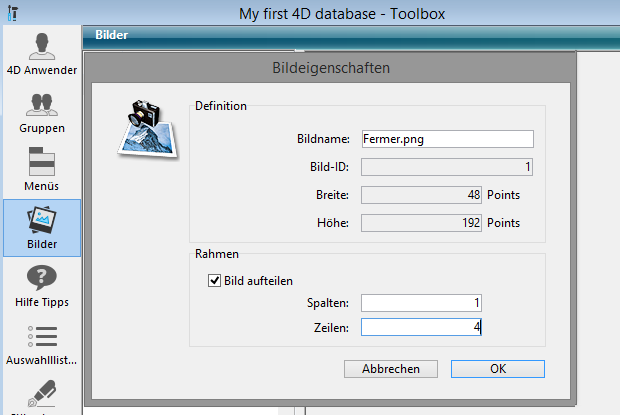Click the window title My first 4D database - Toolbox

point(342,14)
